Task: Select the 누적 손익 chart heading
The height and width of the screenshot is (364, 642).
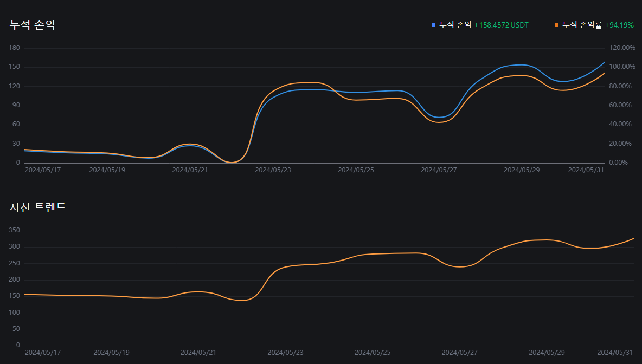Action: click(33, 25)
